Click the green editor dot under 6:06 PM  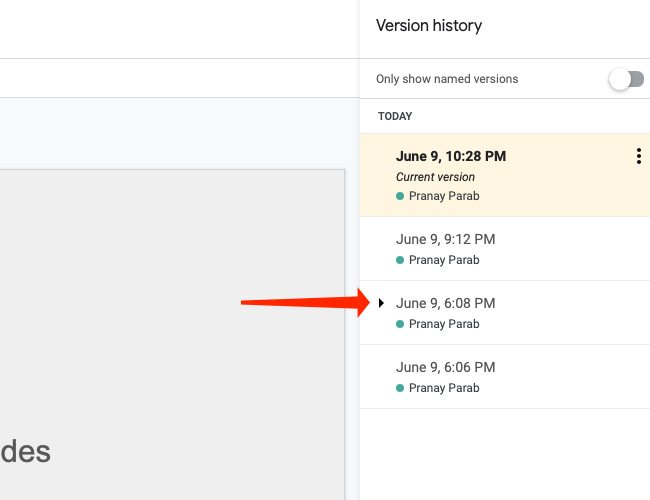tap(400, 388)
